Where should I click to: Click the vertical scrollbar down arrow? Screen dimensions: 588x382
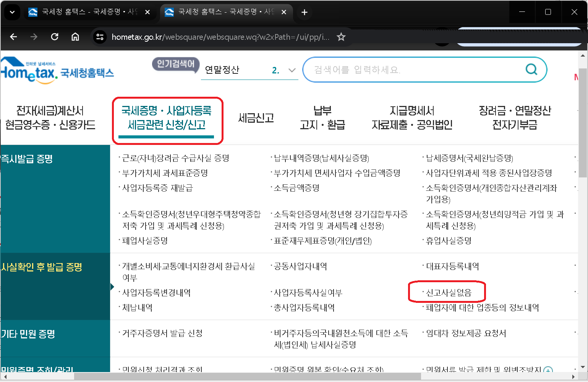(x=583, y=367)
